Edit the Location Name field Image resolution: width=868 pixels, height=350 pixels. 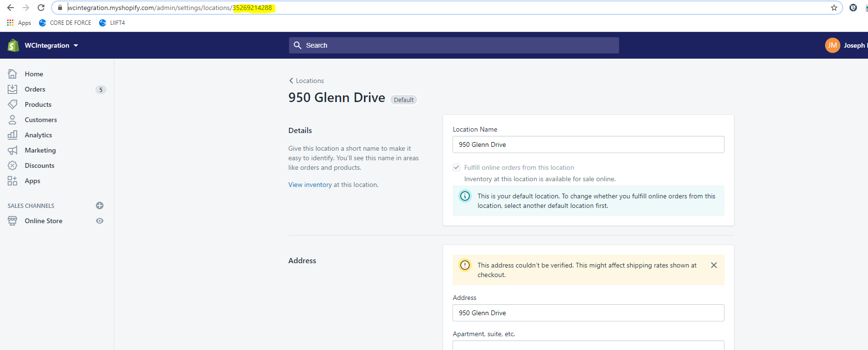[x=588, y=144]
